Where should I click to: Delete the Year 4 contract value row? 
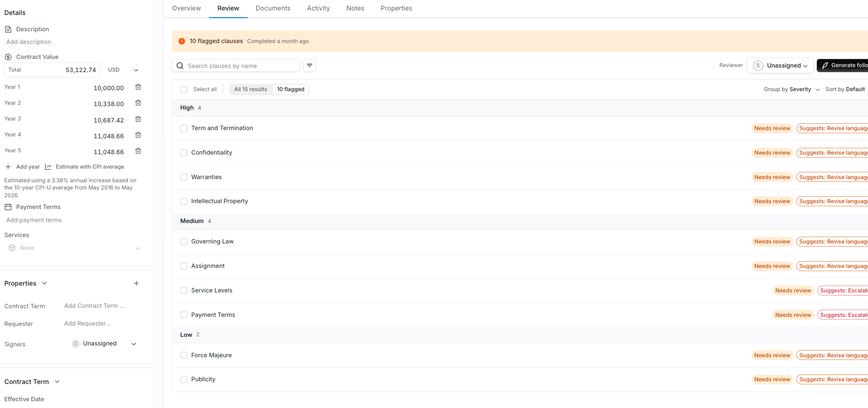click(x=138, y=135)
